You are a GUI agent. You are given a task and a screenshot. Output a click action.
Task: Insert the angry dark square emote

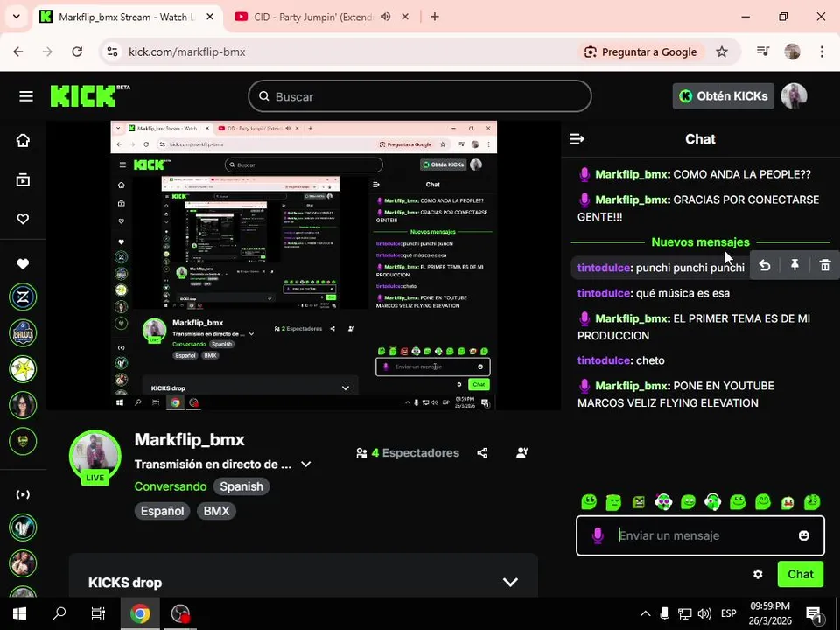click(x=639, y=502)
